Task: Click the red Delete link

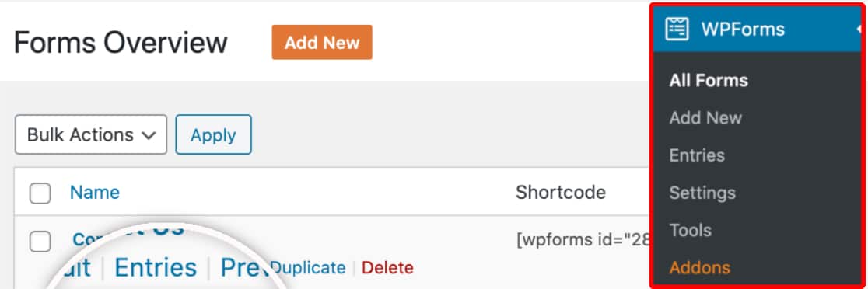Action: (x=387, y=268)
